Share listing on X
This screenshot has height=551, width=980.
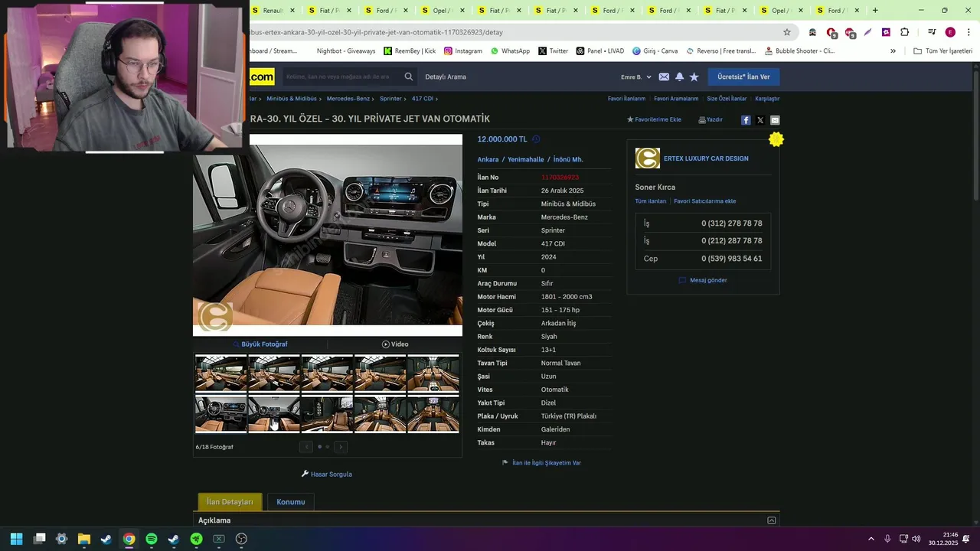coord(760,120)
